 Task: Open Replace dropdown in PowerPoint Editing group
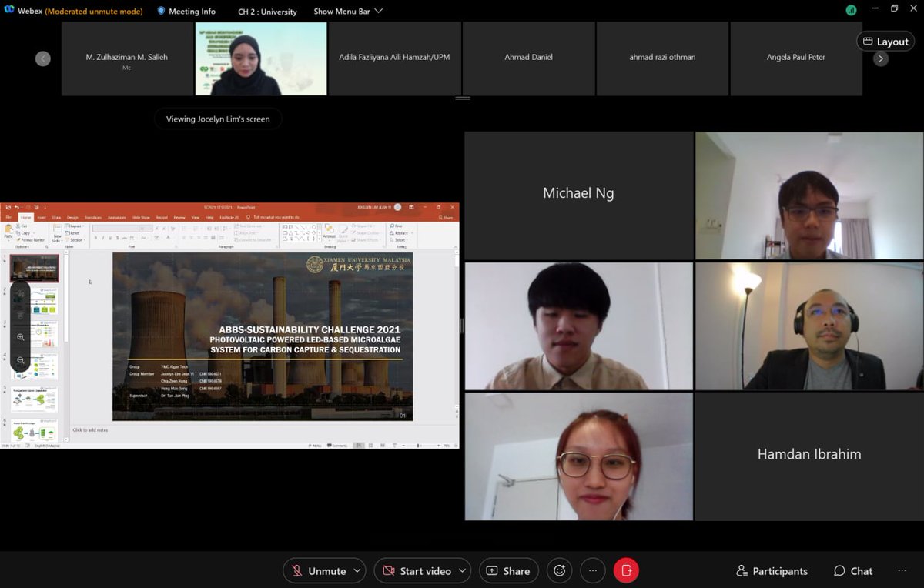click(401, 233)
